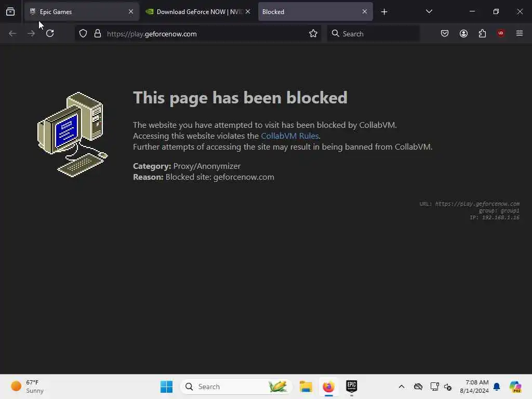Viewport: 532px width, 399px height.
Task: Click the retro computer illustration
Action: 72,135
